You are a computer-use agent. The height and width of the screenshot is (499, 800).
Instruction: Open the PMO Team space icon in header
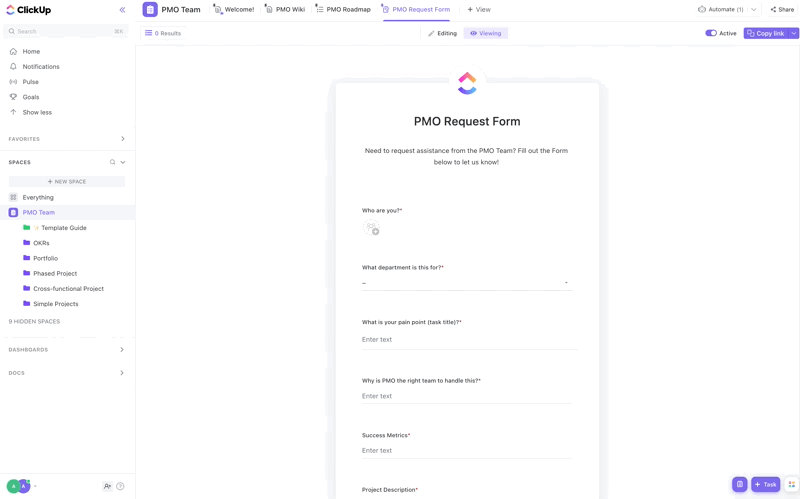tap(150, 10)
